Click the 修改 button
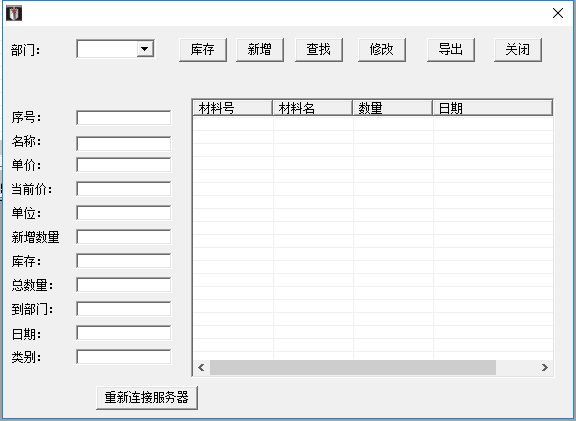 tap(382, 50)
